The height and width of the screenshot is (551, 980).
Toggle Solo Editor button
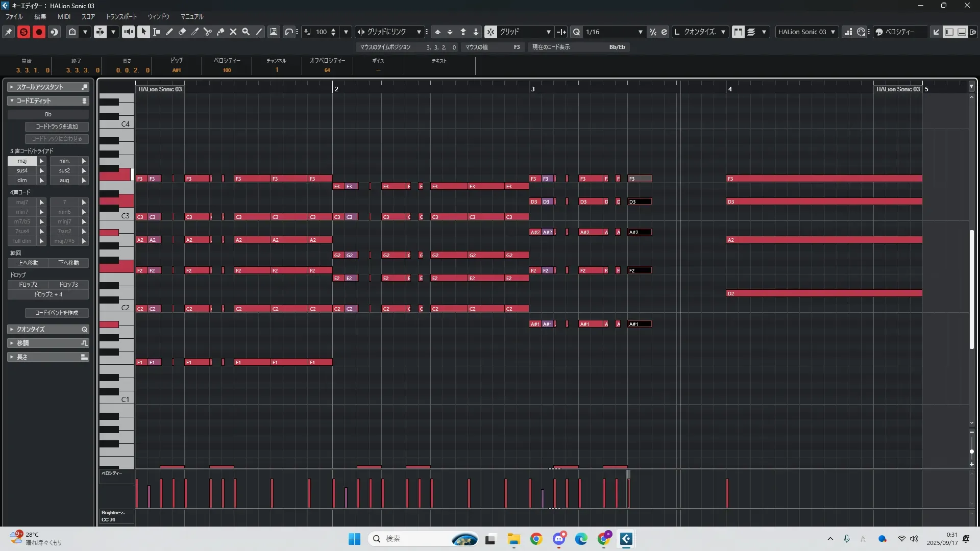coord(23,32)
